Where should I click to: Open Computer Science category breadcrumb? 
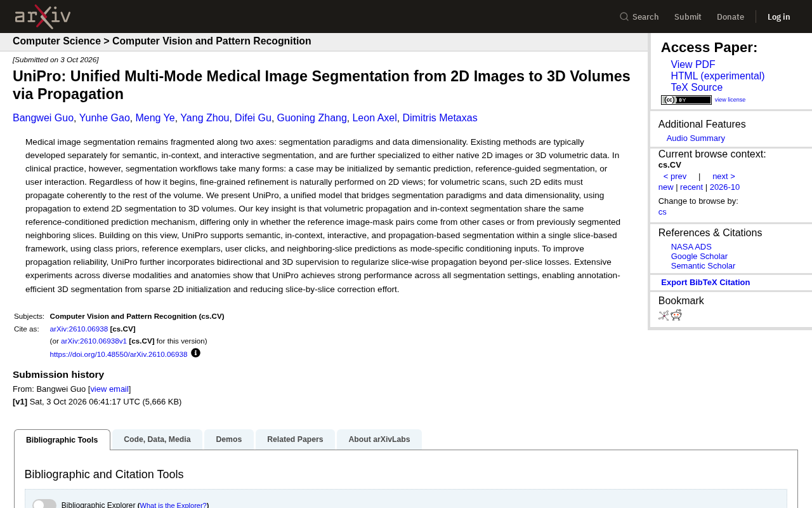point(56,41)
